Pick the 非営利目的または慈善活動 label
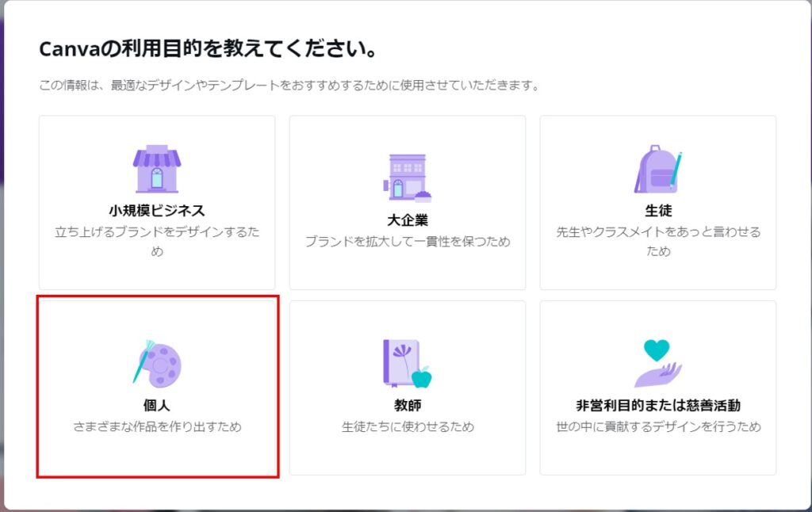 point(658,405)
